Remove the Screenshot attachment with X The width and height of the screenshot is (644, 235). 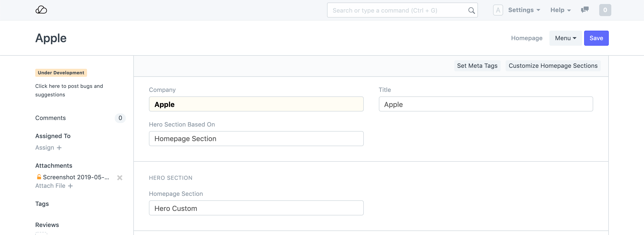click(x=120, y=178)
